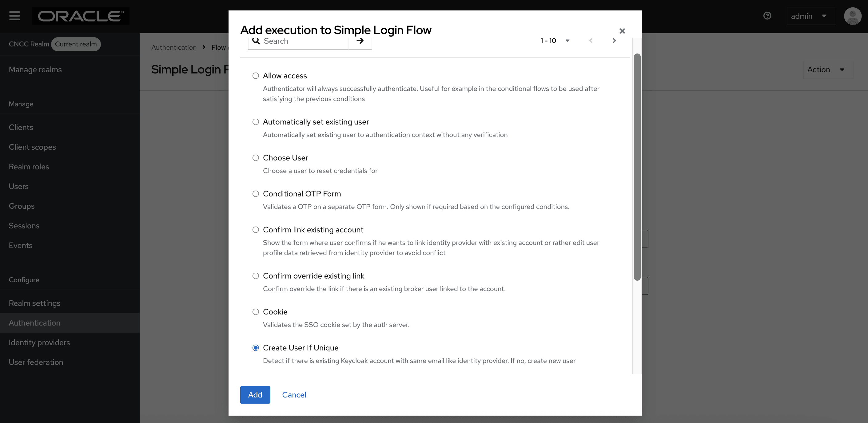
Task: Open the hamburger navigation menu
Action: pos(14,16)
